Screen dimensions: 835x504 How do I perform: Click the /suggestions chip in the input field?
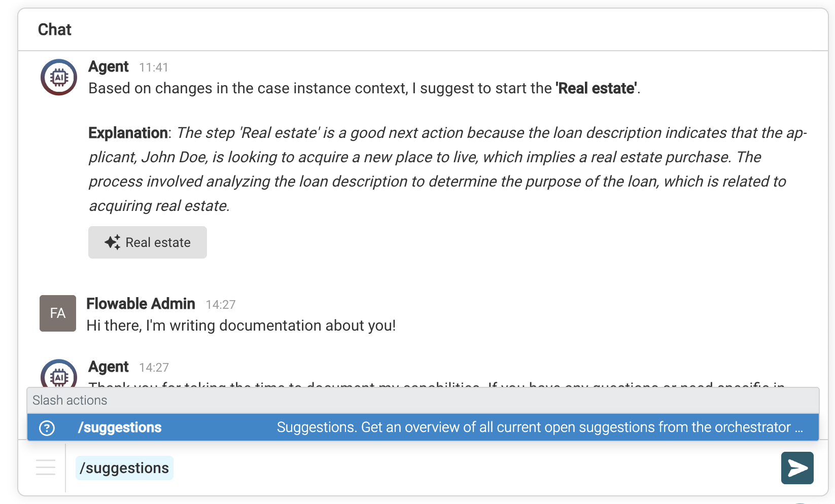point(124,467)
